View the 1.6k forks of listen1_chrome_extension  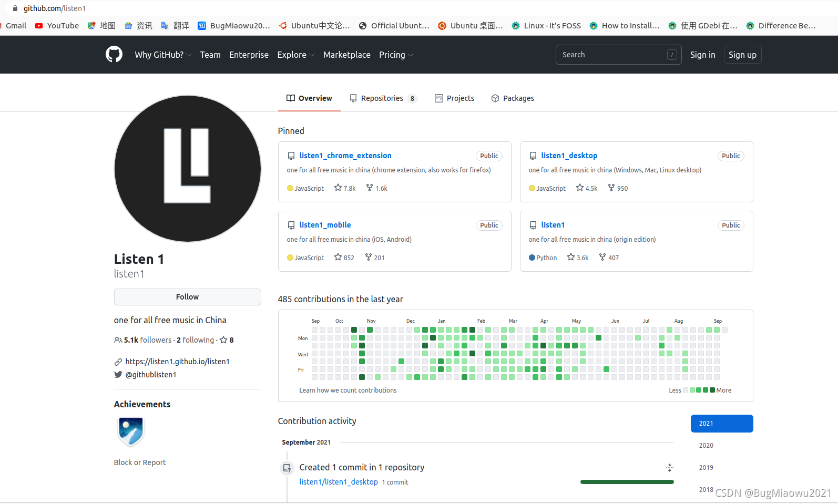(377, 188)
